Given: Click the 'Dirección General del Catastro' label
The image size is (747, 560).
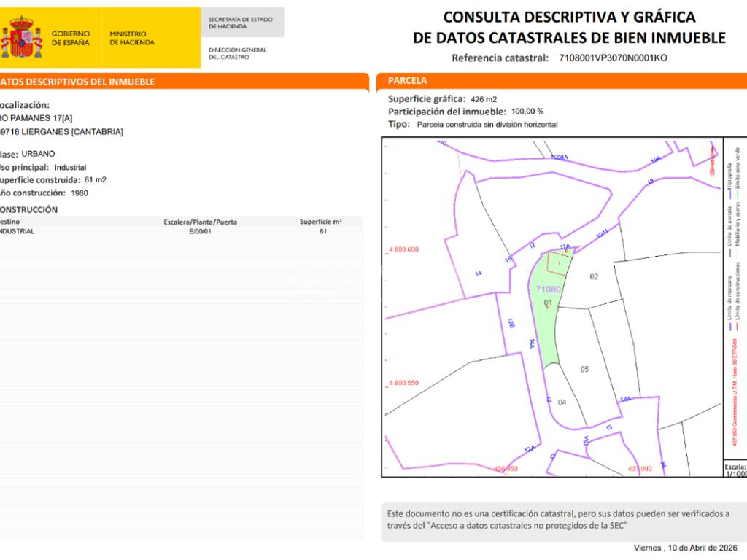Looking at the screenshot, I should click(238, 53).
